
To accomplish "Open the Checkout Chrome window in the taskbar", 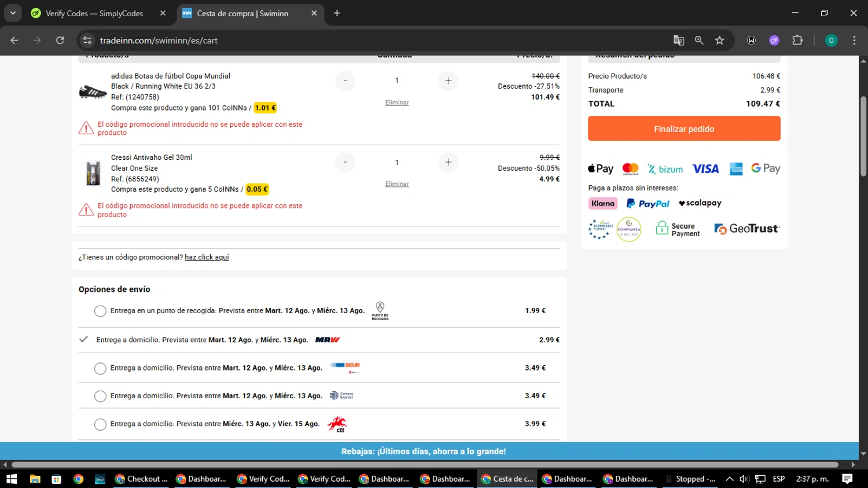I will (141, 479).
